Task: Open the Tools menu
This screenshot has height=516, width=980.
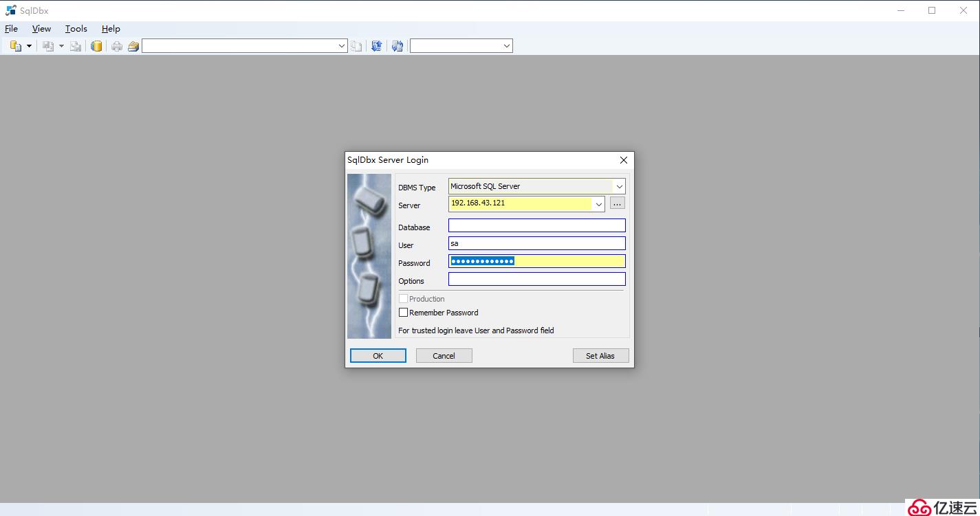Action: [76, 29]
